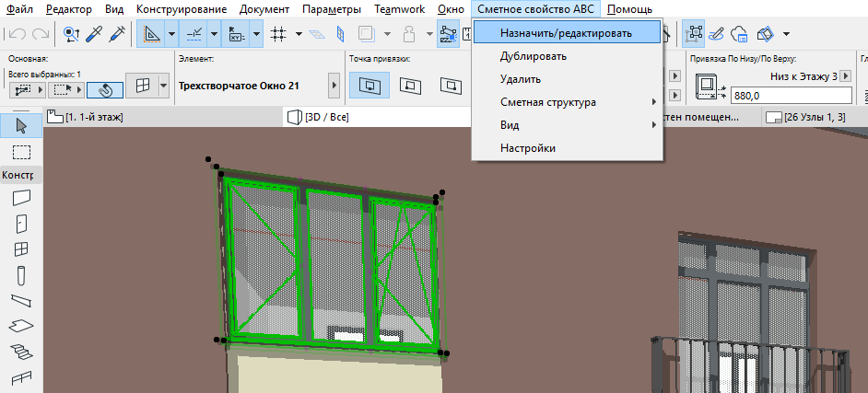The image size is (868, 393).
Task: Open the Вид menu in menu bar
Action: 114,9
